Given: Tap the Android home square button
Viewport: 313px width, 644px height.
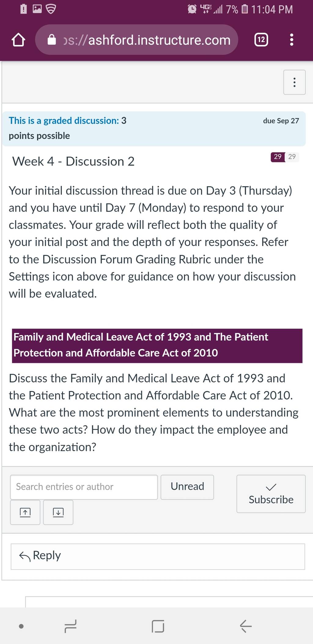Looking at the screenshot, I should [158, 626].
